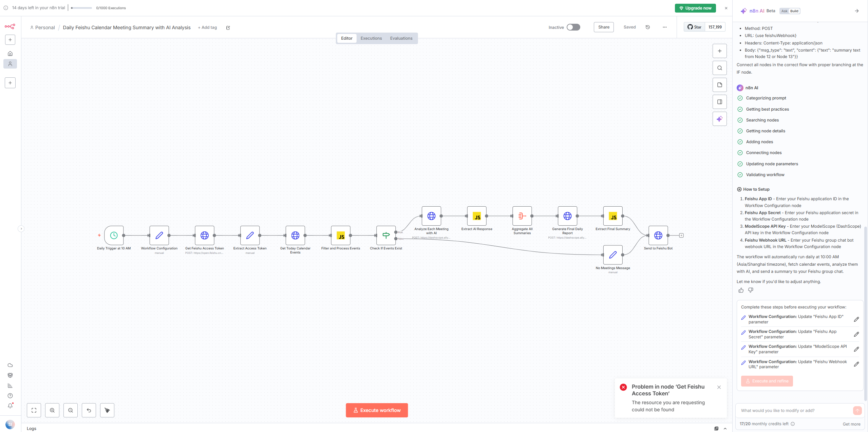The image size is (868, 432).
Task: Open the Evaluations tab
Action: pos(401,38)
